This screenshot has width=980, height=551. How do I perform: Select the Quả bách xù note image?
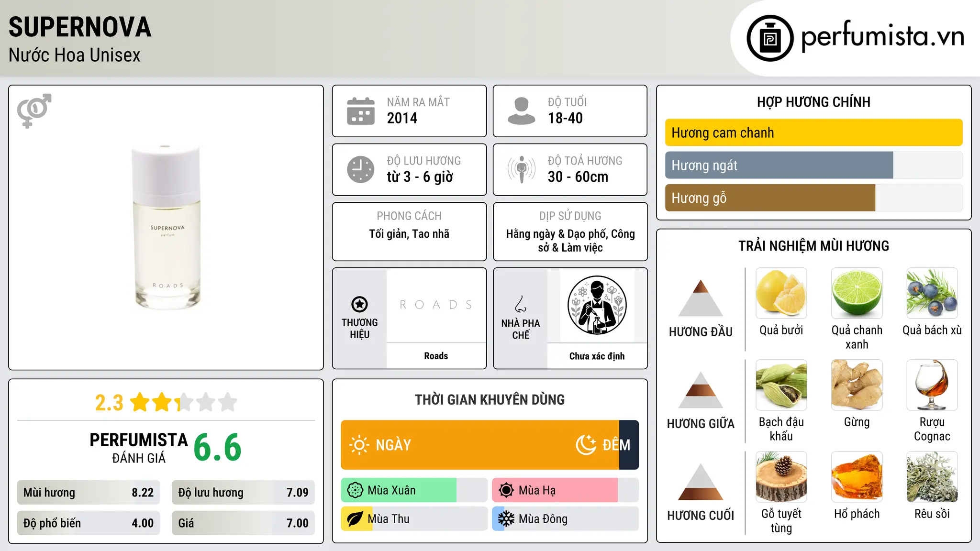tap(932, 293)
